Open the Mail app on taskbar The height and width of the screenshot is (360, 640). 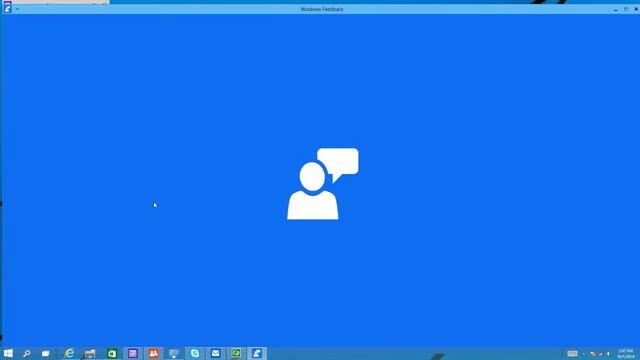point(215,353)
